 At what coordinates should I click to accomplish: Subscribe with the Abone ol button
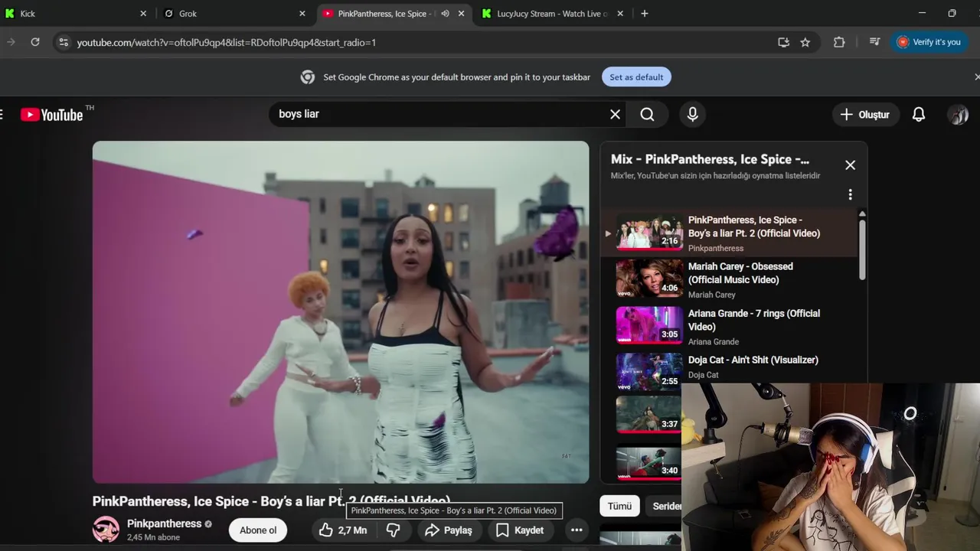(258, 530)
